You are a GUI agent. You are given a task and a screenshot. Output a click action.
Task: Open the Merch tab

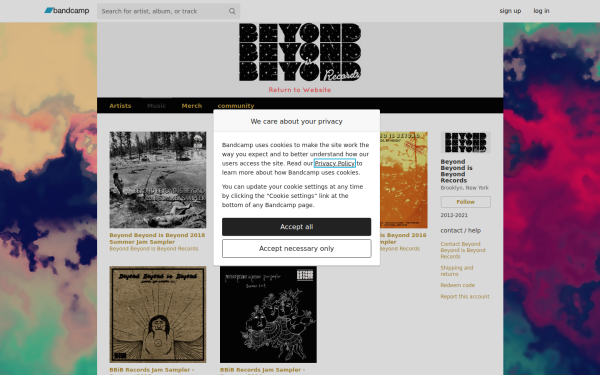click(x=192, y=106)
